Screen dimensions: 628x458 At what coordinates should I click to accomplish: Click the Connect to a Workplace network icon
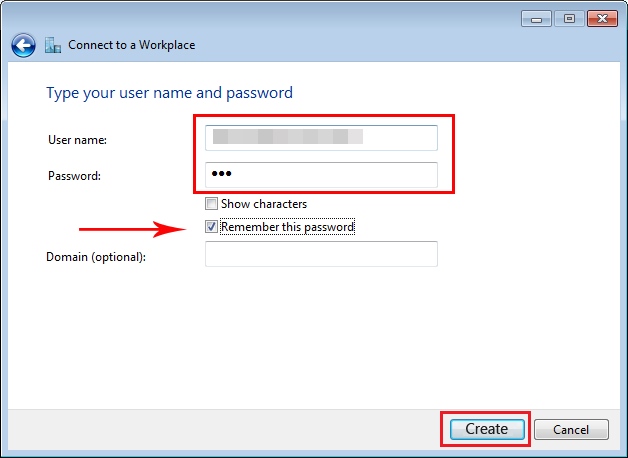[52, 45]
